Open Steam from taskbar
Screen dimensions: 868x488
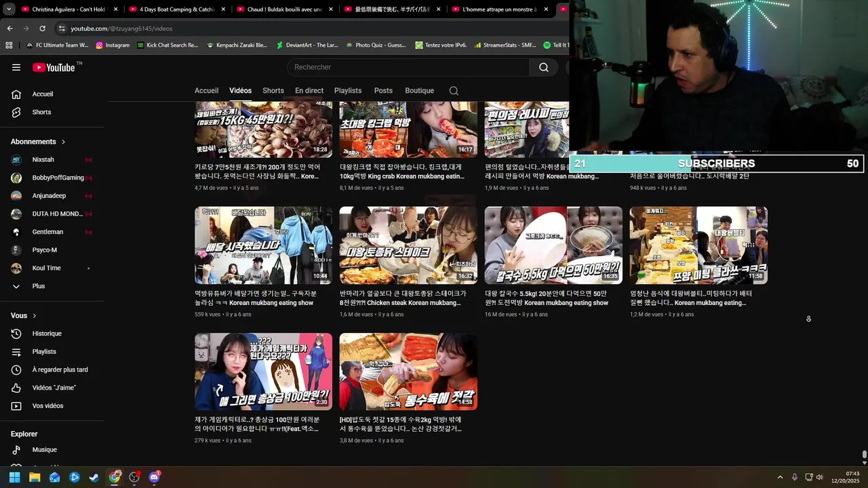coord(94,477)
